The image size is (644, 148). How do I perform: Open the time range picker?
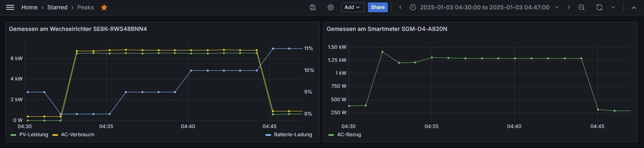pyautogui.click(x=484, y=7)
